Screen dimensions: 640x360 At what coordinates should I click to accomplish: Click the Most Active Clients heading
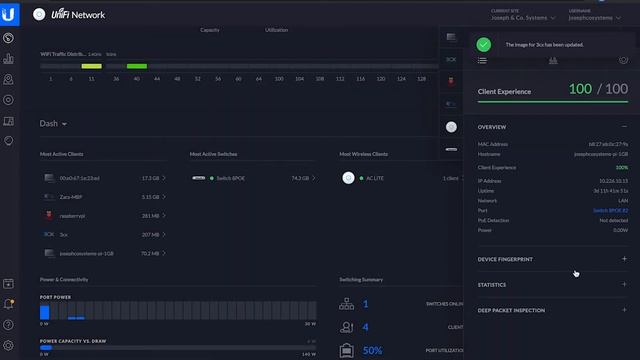click(x=62, y=154)
